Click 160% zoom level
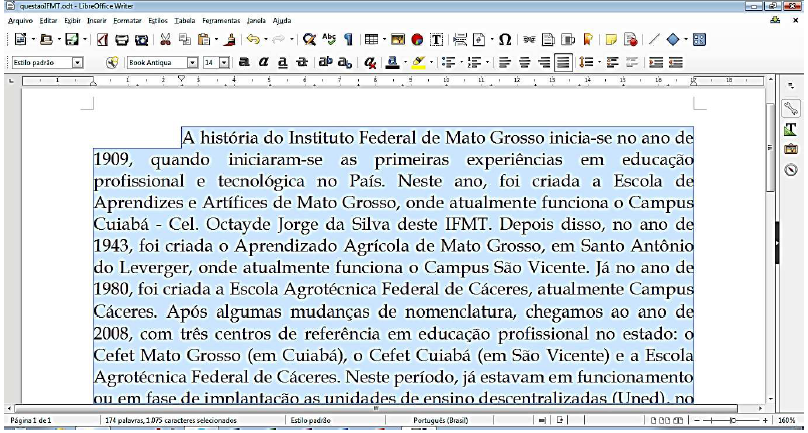The width and height of the screenshot is (808, 433). click(787, 420)
